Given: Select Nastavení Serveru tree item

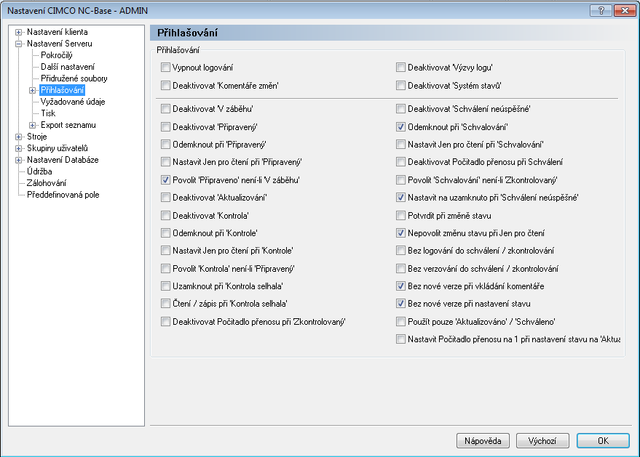Looking at the screenshot, I should [x=59, y=44].
